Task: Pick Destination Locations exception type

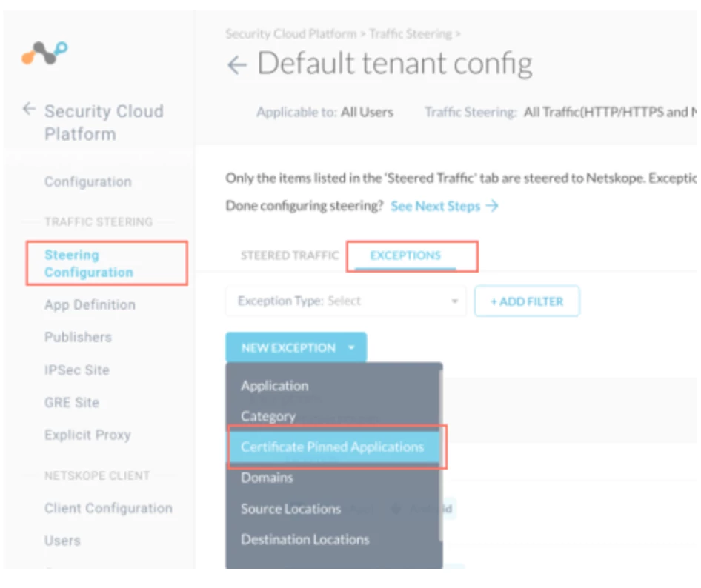Action: point(305,539)
